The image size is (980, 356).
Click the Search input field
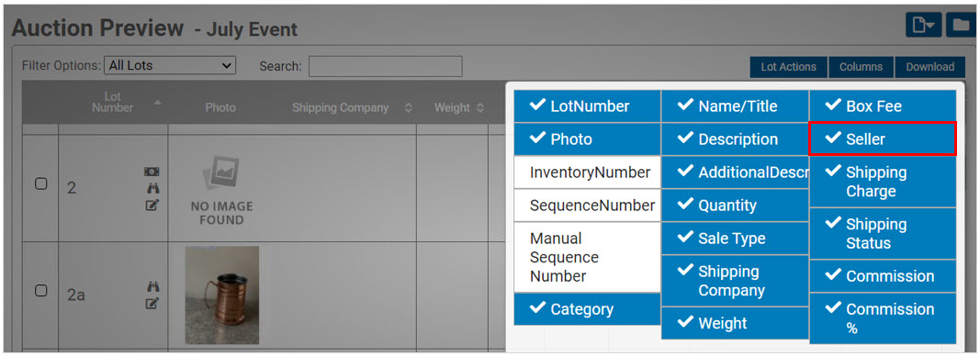click(385, 66)
